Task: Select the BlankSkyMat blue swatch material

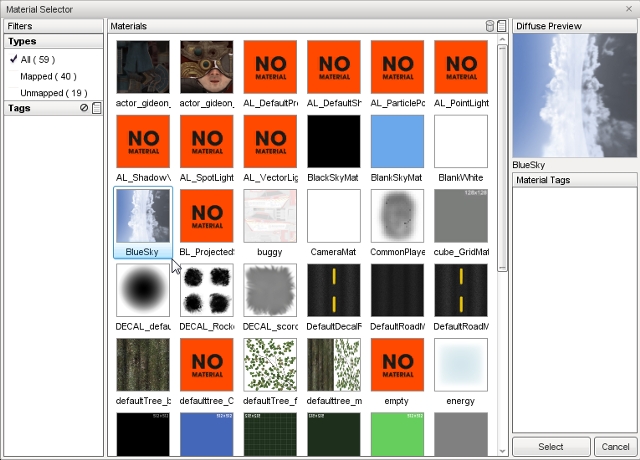Action: click(397, 141)
